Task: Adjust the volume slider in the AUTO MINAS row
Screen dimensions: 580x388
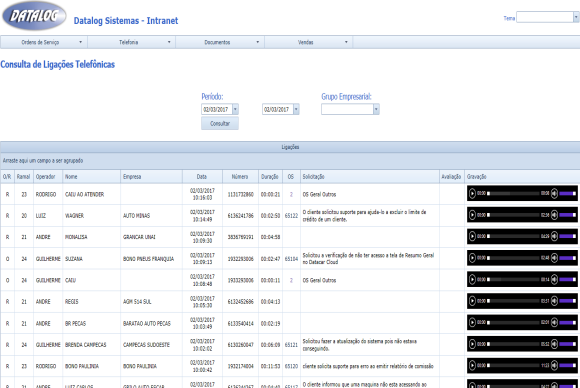Action: pyautogui.click(x=567, y=215)
